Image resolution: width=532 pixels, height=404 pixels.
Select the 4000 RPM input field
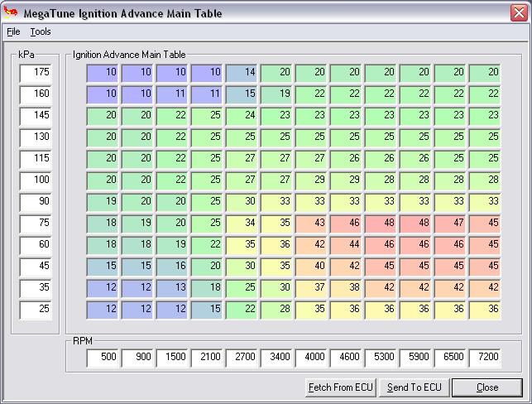[x=311, y=358]
